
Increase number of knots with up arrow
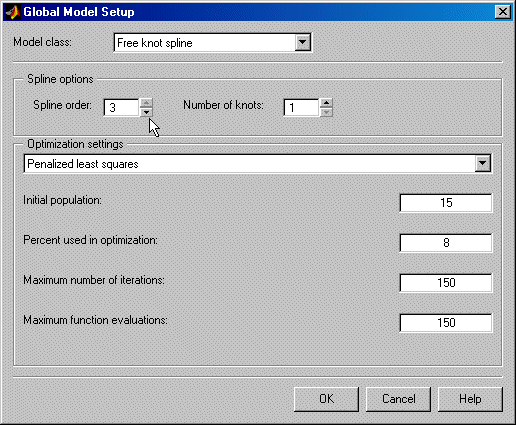[x=326, y=103]
